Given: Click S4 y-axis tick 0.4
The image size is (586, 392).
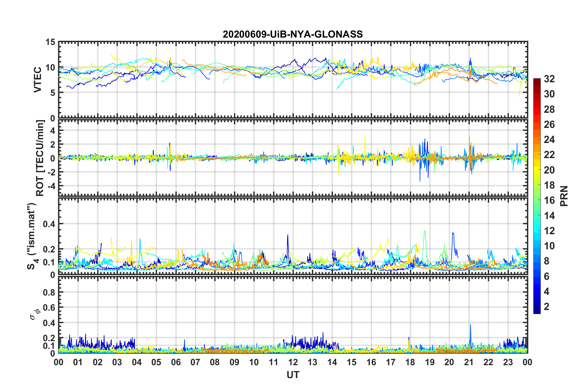Looking at the screenshot, I should pos(49,224).
